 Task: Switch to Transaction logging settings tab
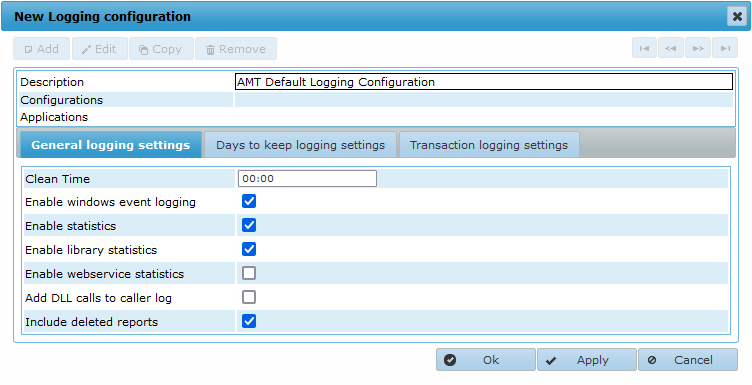(489, 145)
